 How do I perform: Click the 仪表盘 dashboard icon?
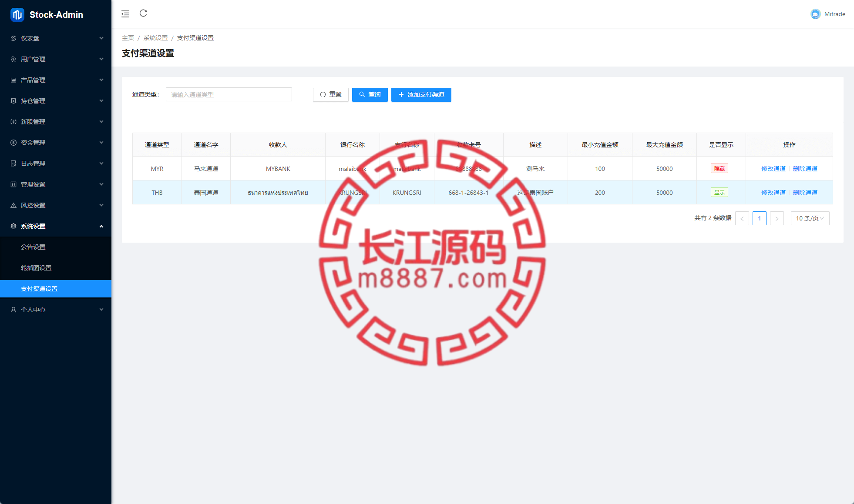point(13,38)
